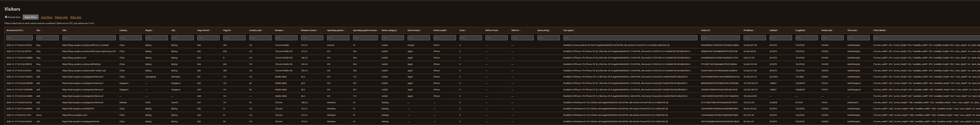Focus the Country filter field
This screenshot has height=125, width=980.
pyautogui.click(x=130, y=38)
